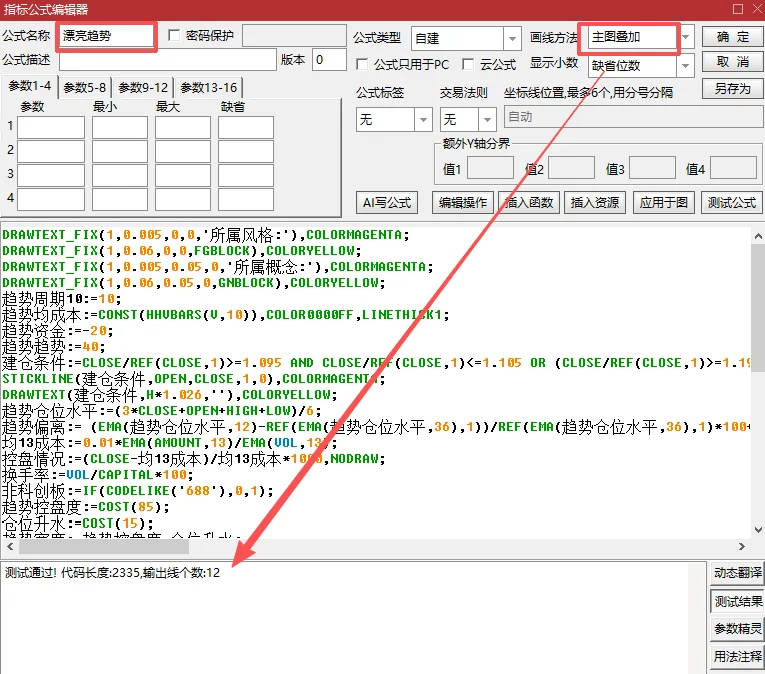This screenshot has height=674, width=765.
Task: Click the row 4 参数 name field
Action: [x=51, y=199]
